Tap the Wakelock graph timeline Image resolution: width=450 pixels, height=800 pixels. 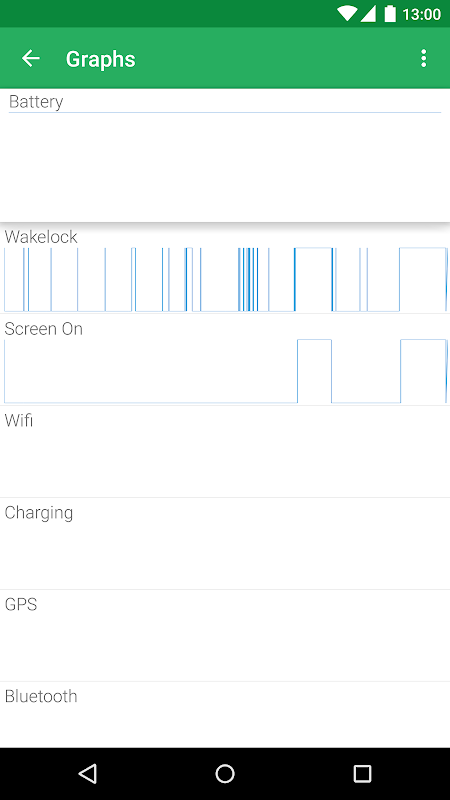coord(225,279)
